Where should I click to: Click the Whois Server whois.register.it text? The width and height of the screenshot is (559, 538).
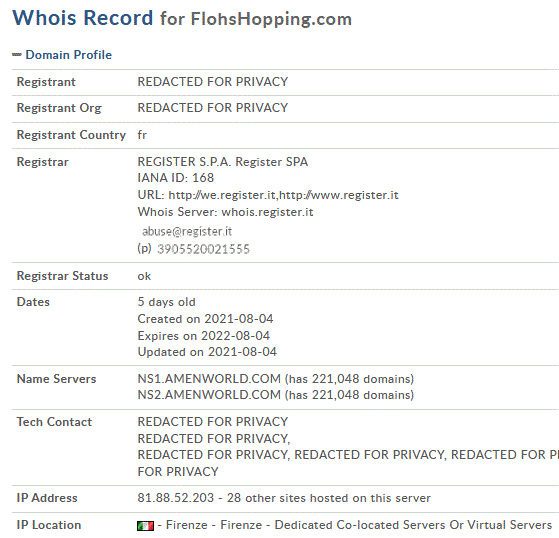click(x=225, y=212)
